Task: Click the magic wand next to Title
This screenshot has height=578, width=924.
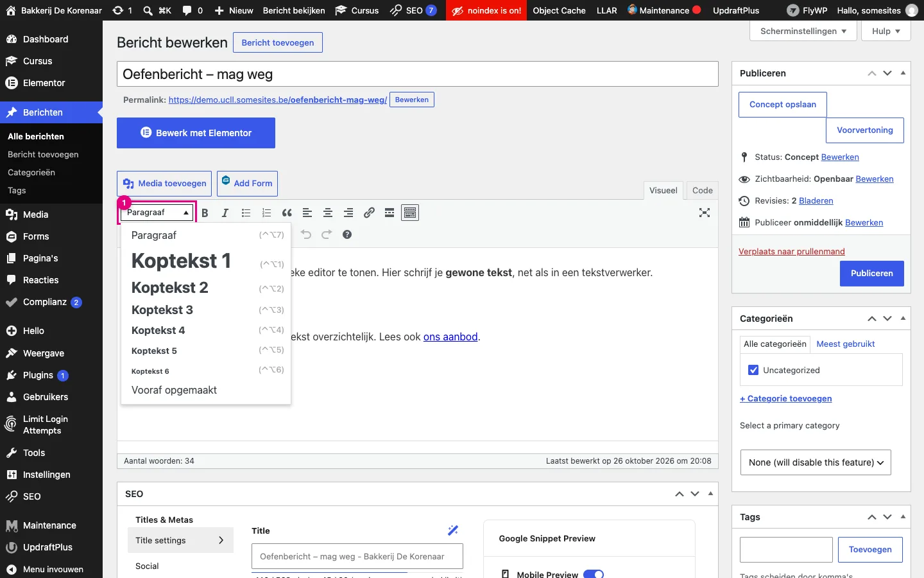Action: [x=453, y=530]
